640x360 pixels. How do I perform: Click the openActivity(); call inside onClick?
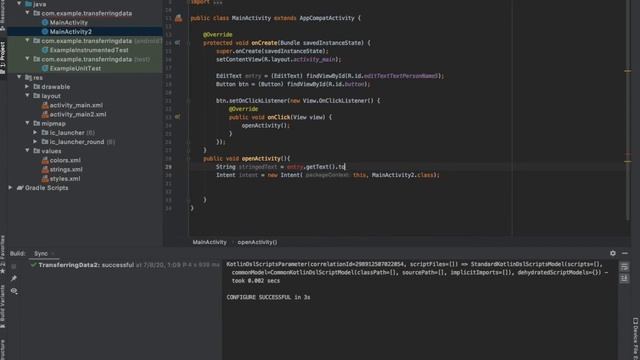265,126
